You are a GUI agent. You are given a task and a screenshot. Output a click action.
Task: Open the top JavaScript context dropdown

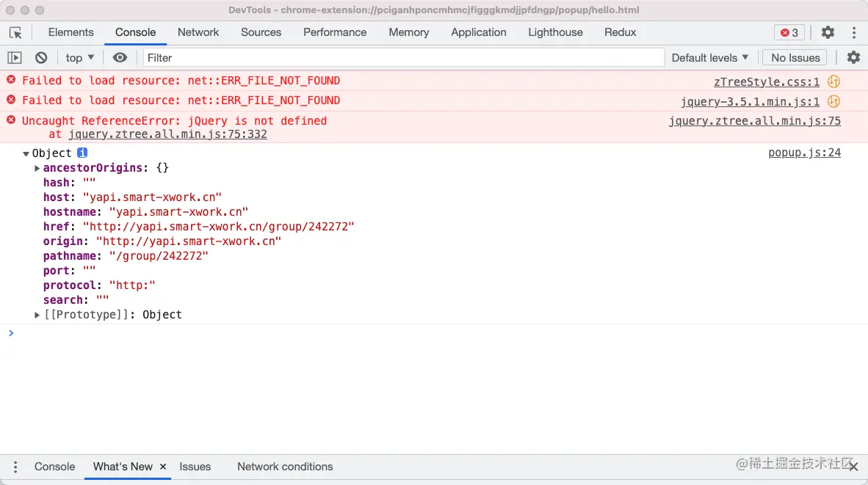pos(80,57)
